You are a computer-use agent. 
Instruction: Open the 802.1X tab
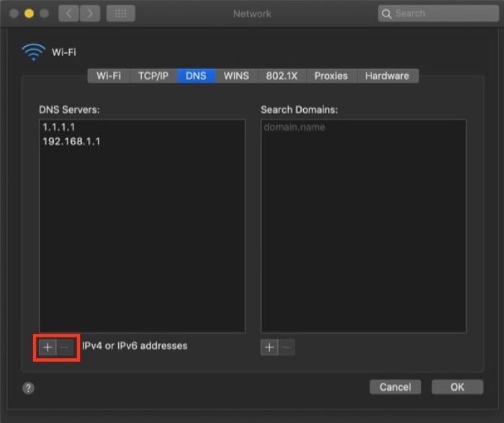pos(282,76)
